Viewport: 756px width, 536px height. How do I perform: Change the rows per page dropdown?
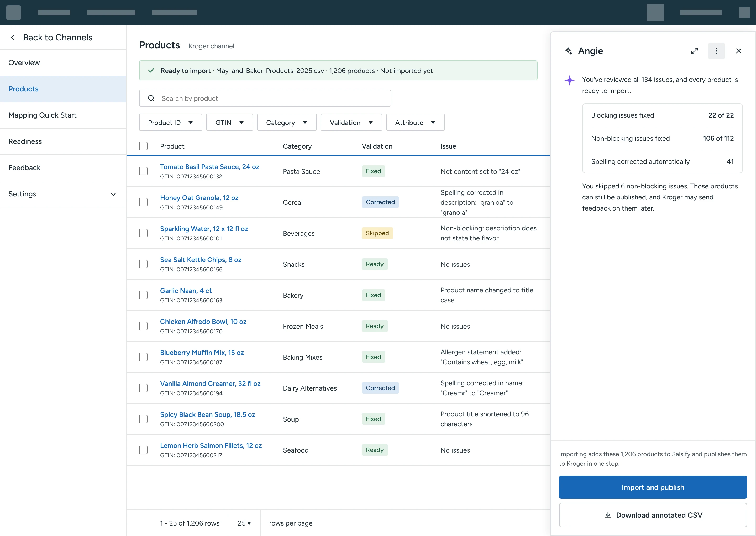coord(244,523)
